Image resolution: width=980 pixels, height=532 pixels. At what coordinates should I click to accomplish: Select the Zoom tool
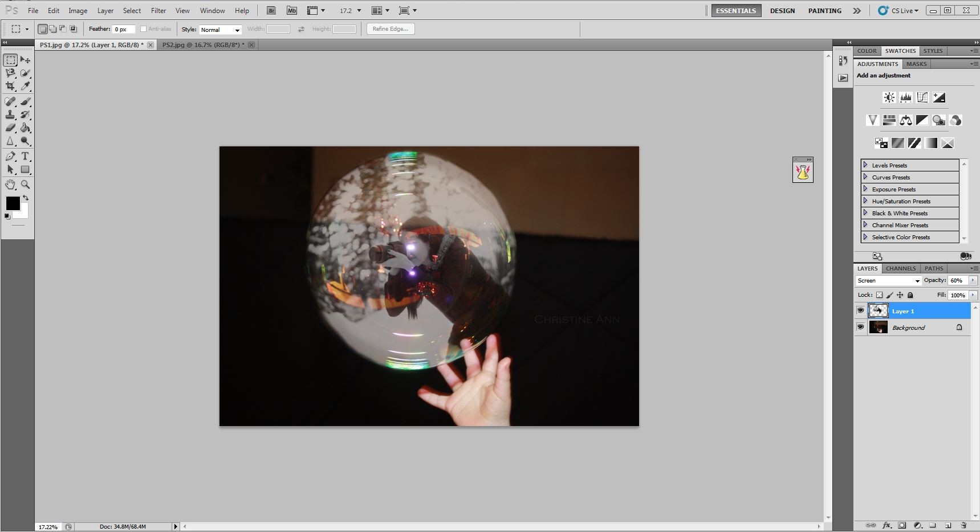tap(25, 185)
